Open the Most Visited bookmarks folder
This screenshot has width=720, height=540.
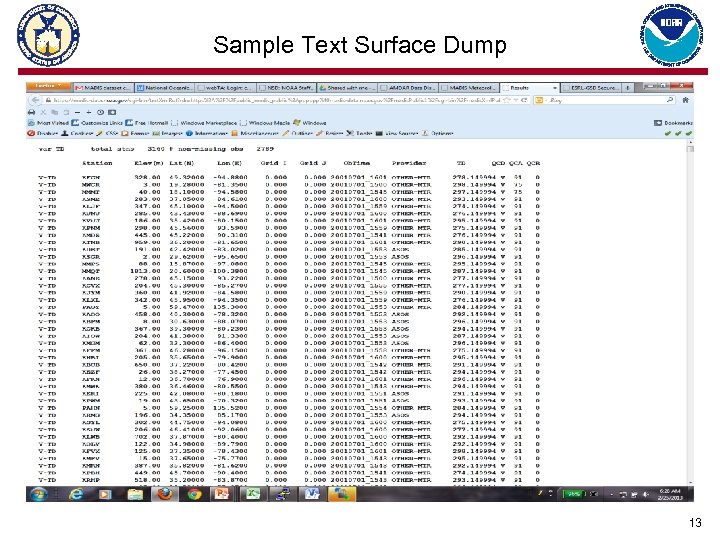48,123
